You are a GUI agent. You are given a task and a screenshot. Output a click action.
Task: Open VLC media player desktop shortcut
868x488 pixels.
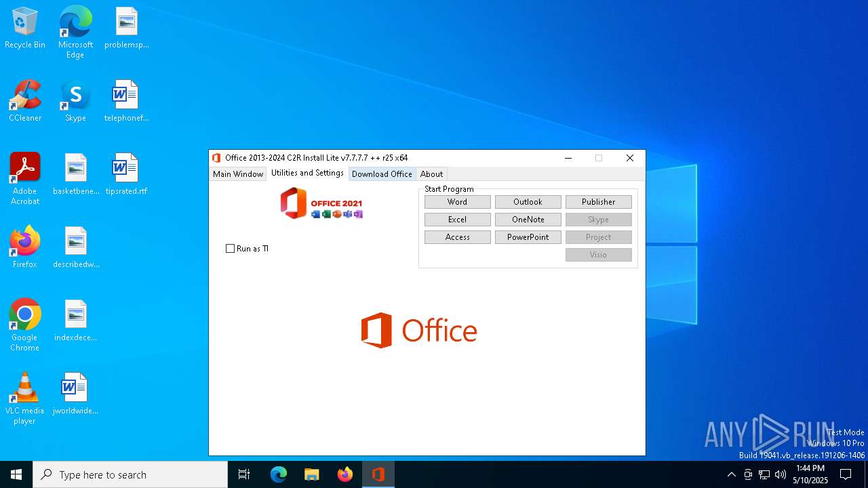pyautogui.click(x=25, y=399)
